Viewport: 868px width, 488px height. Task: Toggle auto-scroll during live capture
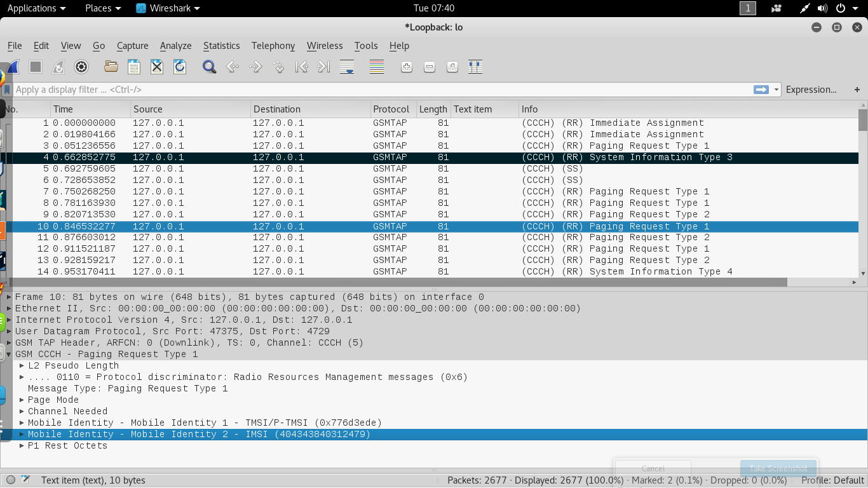point(347,67)
